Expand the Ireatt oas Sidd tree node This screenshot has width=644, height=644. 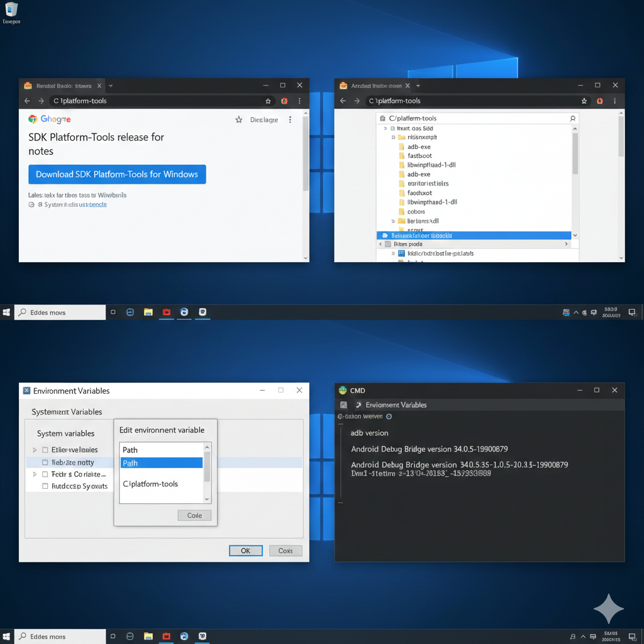(386, 128)
